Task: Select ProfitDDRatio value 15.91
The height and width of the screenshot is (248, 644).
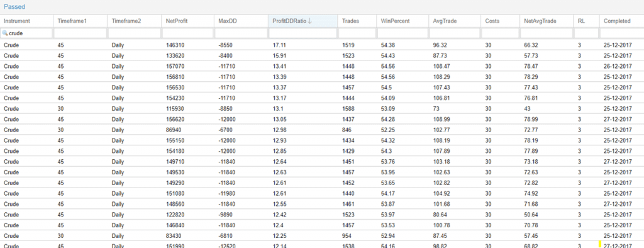Action: pyautogui.click(x=279, y=56)
